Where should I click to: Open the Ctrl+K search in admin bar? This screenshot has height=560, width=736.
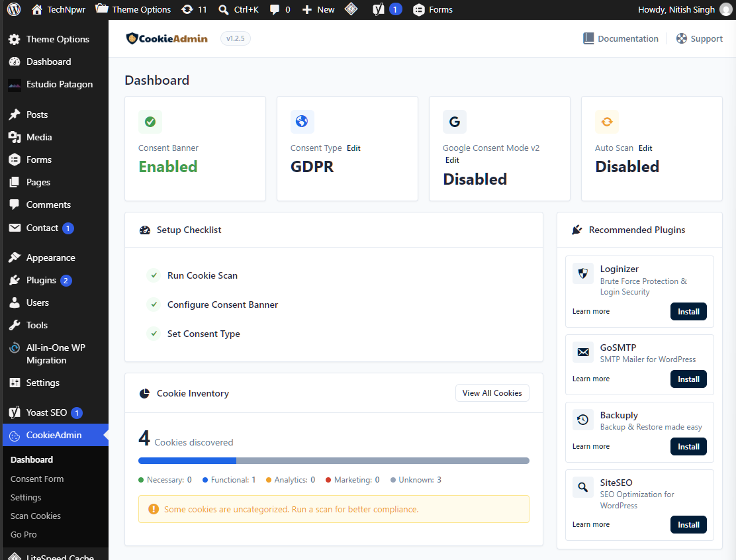pos(238,9)
